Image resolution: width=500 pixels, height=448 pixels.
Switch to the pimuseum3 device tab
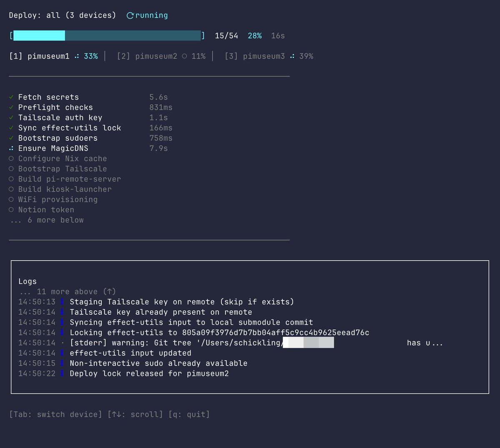point(269,56)
